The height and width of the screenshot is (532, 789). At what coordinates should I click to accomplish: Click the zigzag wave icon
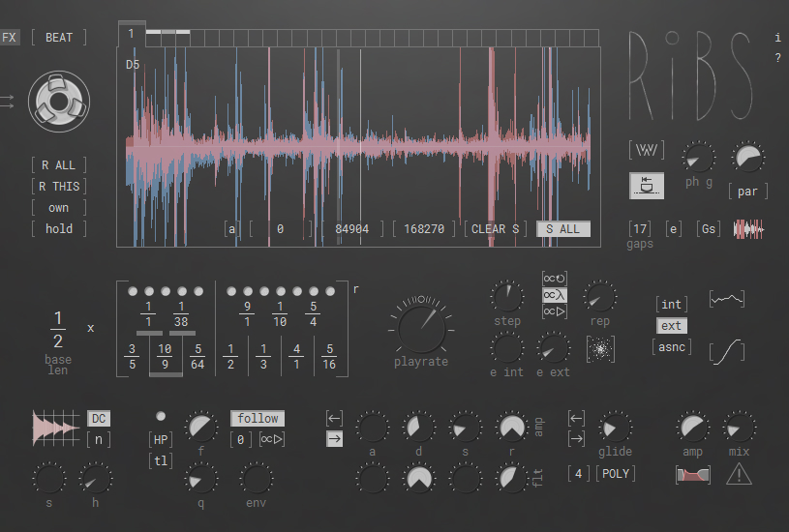pos(647,151)
